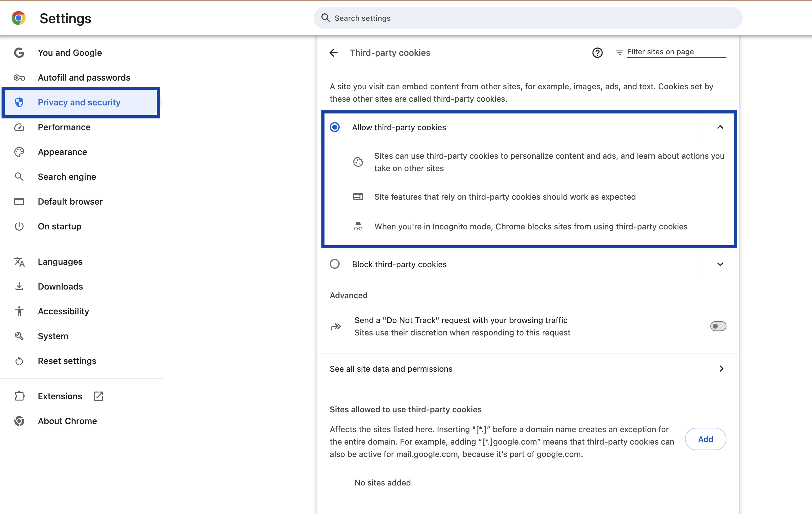
Task: Click the external-link icon next to Extensions
Action: 99,396
